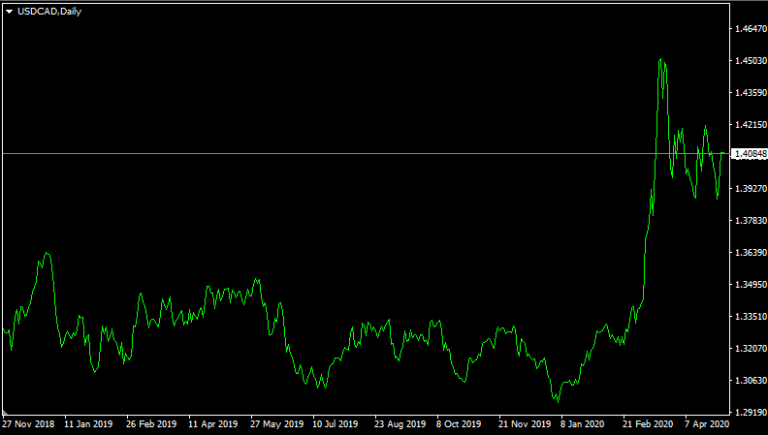Click the USDCAD,Daily chart title text
This screenshot has width=768, height=436.
[x=43, y=11]
